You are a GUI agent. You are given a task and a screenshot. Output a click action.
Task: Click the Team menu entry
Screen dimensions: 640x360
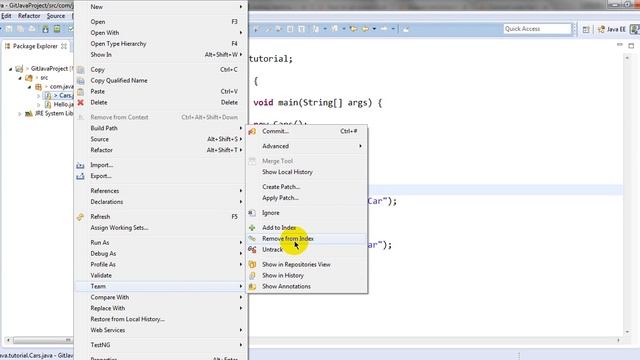pyautogui.click(x=161, y=287)
